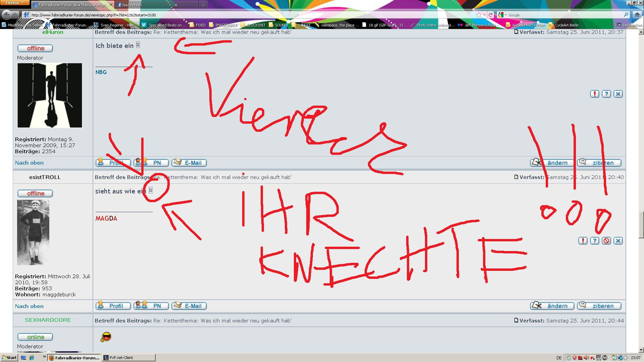Open URL history dropdown beside star
Image resolution: width=644 pixels, height=362 pixels.
click(484, 15)
